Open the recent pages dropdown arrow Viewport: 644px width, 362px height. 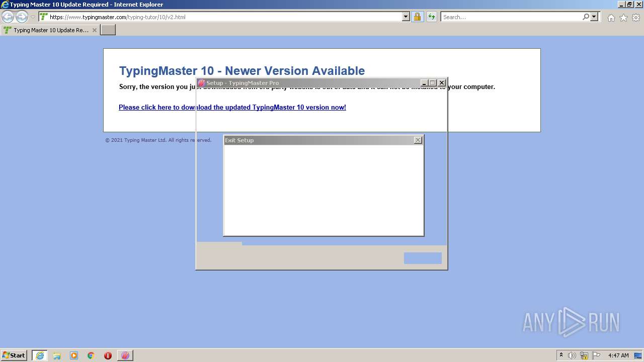coord(33,17)
